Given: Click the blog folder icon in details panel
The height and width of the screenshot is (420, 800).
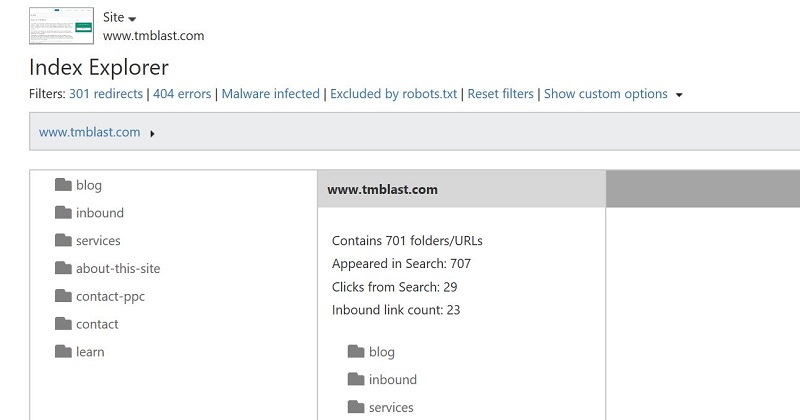Looking at the screenshot, I should pos(356,352).
